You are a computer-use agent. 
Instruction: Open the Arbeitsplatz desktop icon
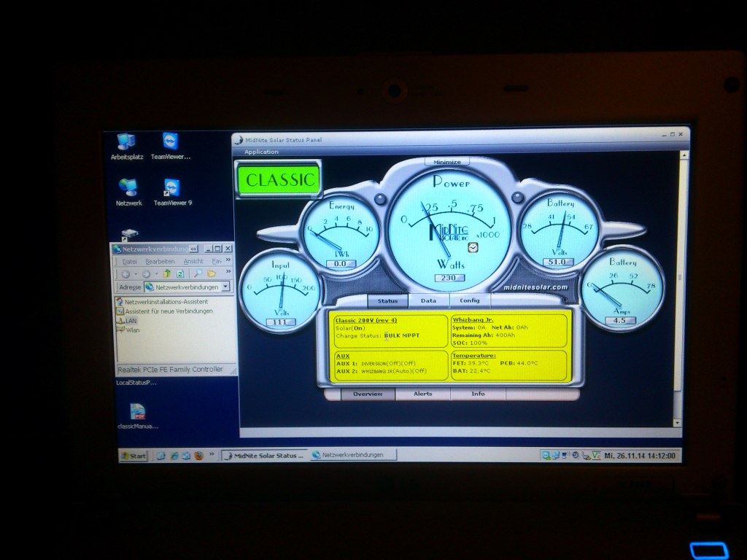point(127,146)
